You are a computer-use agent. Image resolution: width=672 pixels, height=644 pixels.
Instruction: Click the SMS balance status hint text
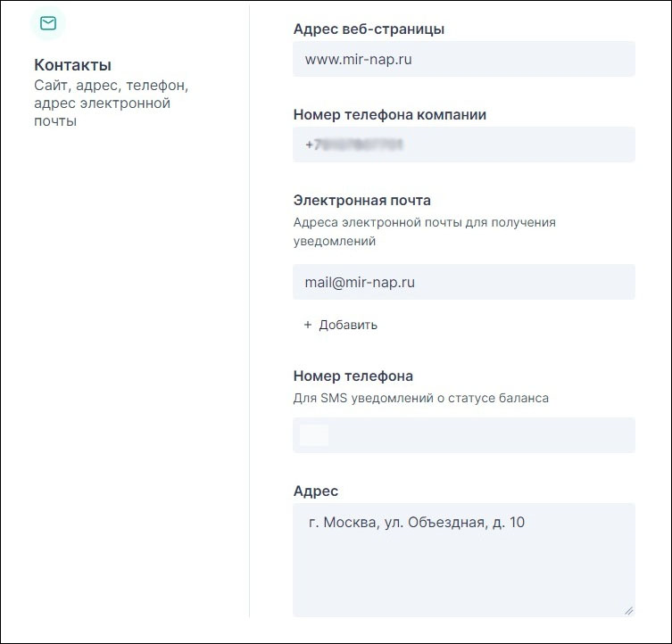(x=420, y=399)
